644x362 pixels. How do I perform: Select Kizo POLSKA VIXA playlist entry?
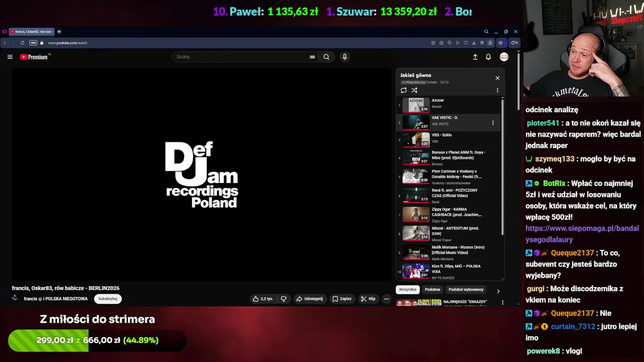pyautogui.click(x=448, y=272)
